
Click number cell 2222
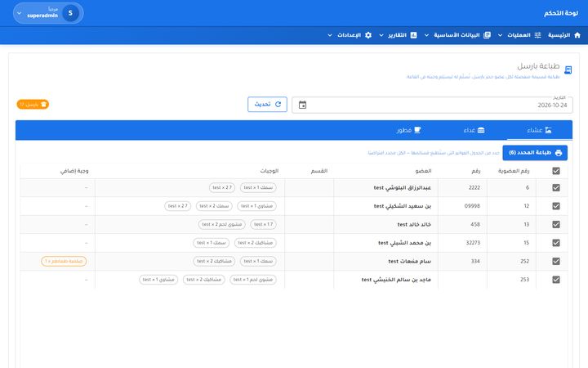tap(474, 187)
